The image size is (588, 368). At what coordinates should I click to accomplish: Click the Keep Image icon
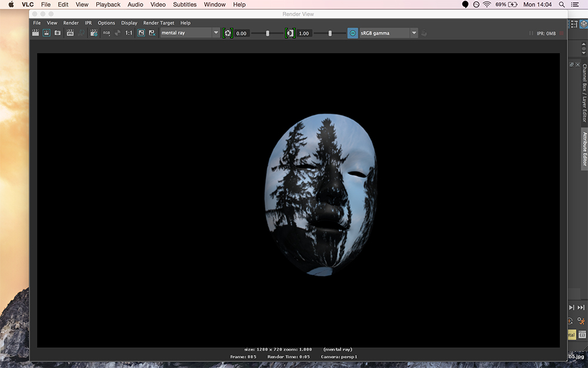point(141,33)
